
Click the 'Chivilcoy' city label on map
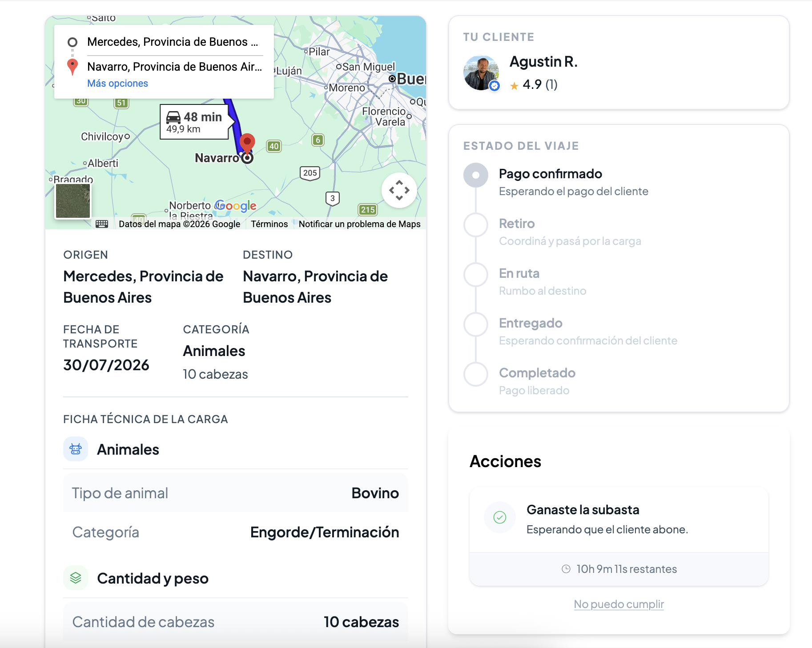click(102, 136)
